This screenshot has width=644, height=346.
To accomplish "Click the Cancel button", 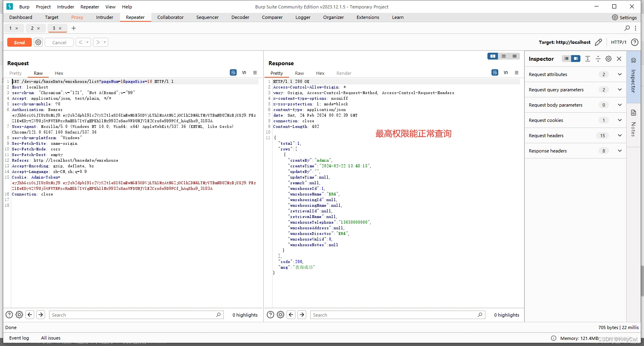I will coord(59,42).
